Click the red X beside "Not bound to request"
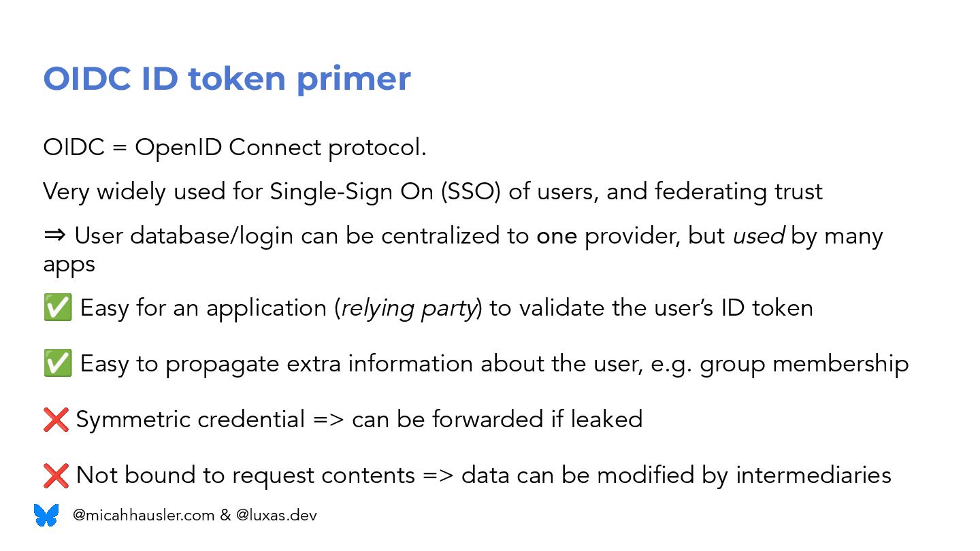 (56, 475)
